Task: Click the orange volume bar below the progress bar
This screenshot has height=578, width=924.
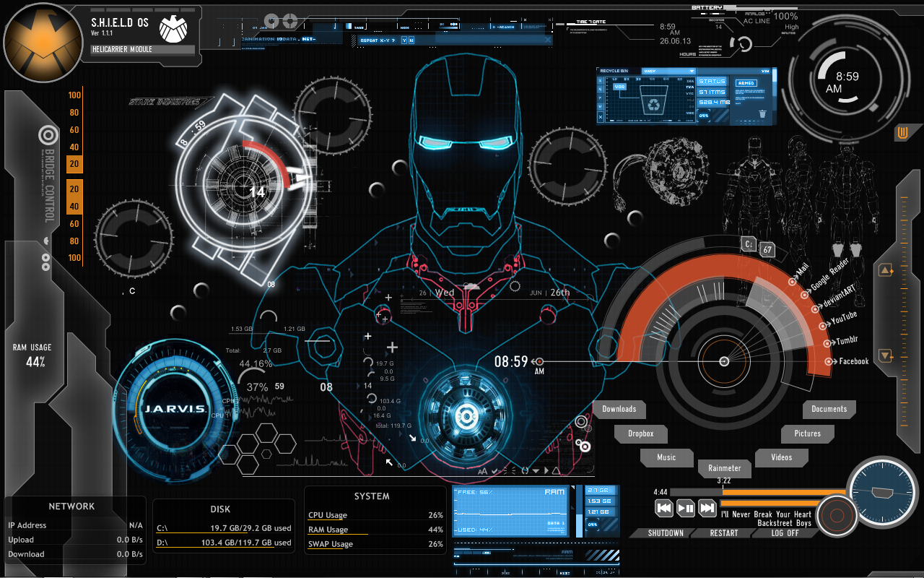Action: pos(770,504)
